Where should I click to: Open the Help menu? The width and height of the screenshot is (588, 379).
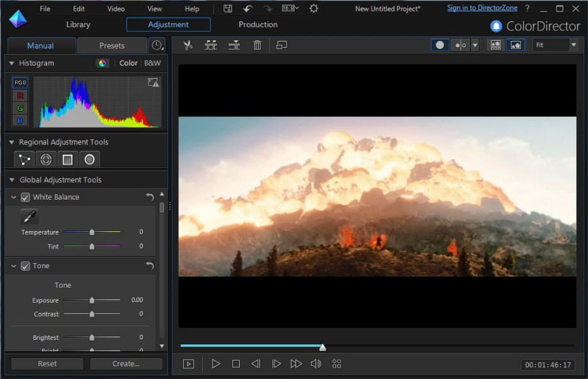pos(191,9)
